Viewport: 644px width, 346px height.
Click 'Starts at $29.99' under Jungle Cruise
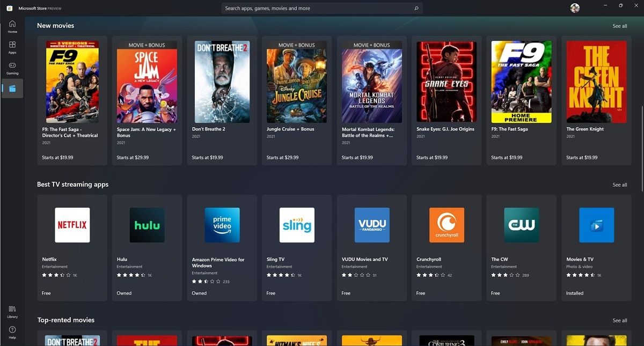(x=283, y=158)
